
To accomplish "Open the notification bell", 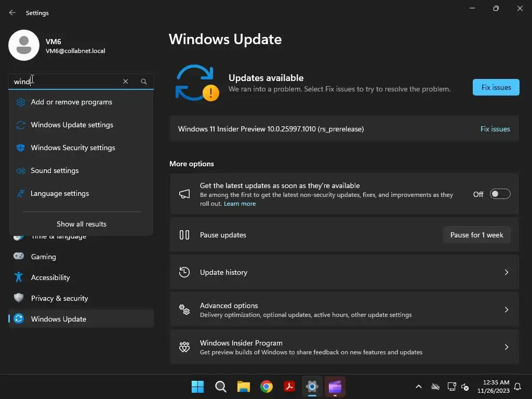I will 518,387.
